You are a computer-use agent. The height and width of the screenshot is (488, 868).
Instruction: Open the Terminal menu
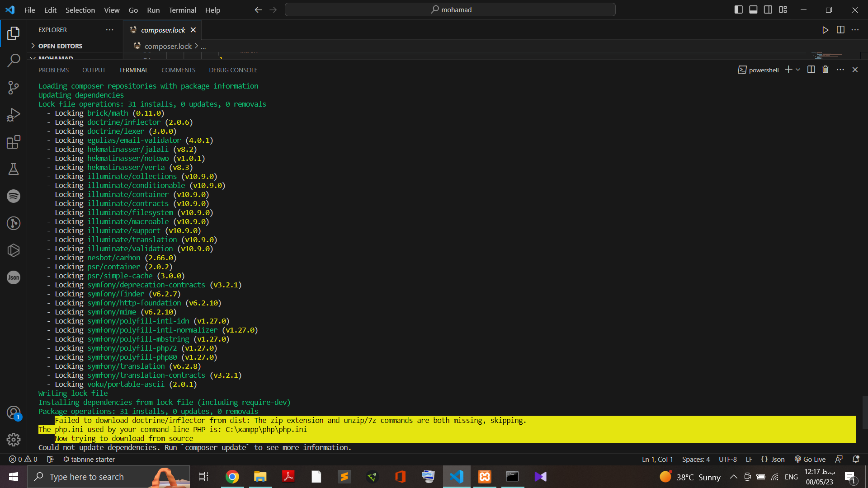[x=182, y=10]
